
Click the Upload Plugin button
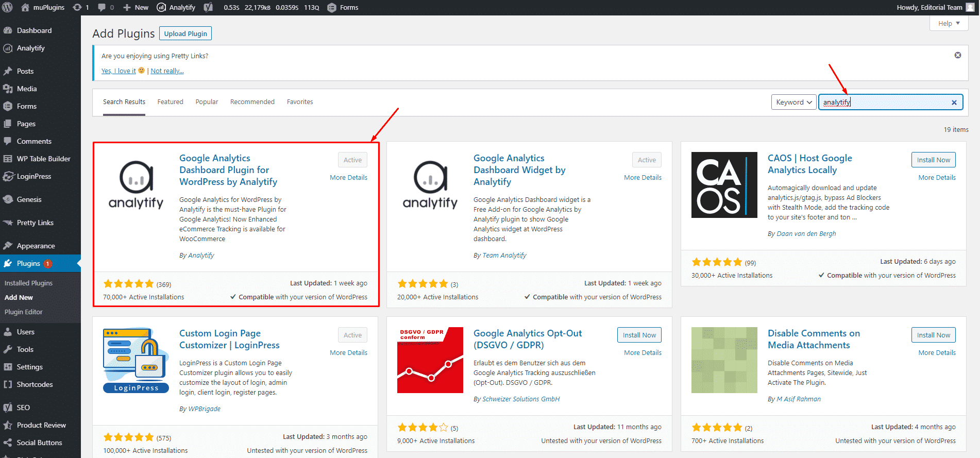pyautogui.click(x=185, y=33)
